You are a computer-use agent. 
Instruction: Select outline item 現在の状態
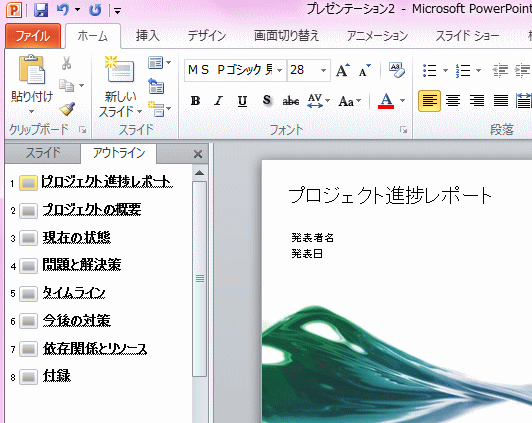click(77, 238)
